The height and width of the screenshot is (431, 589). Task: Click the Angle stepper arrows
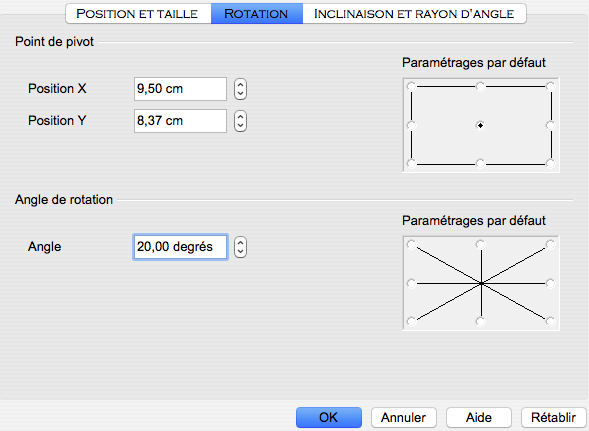pos(240,247)
